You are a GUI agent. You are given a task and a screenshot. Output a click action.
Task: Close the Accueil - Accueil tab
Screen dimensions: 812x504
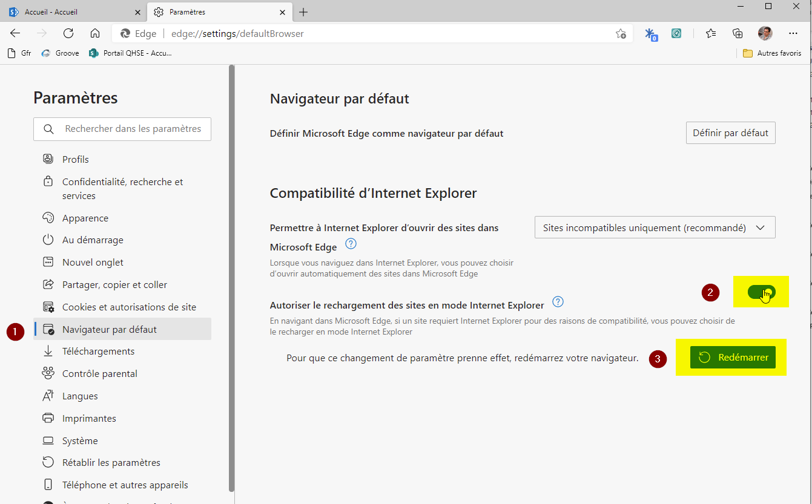pyautogui.click(x=137, y=12)
